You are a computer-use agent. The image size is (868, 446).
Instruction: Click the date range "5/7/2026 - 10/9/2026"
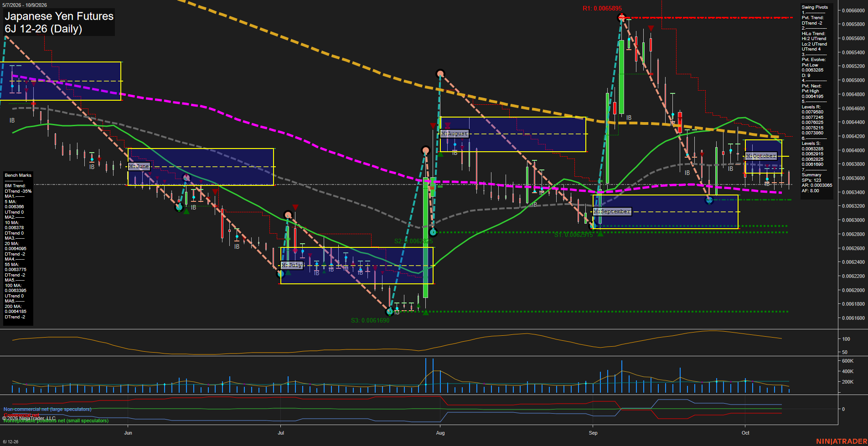pos(24,5)
